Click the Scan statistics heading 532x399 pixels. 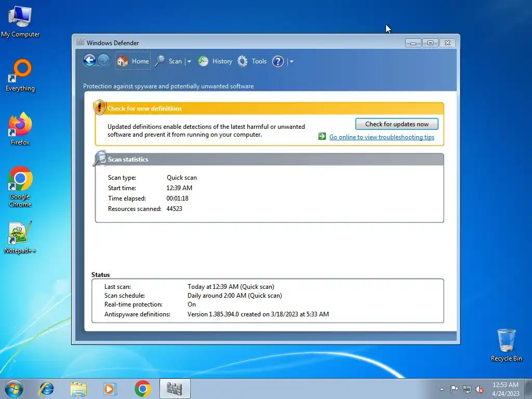[x=128, y=159]
